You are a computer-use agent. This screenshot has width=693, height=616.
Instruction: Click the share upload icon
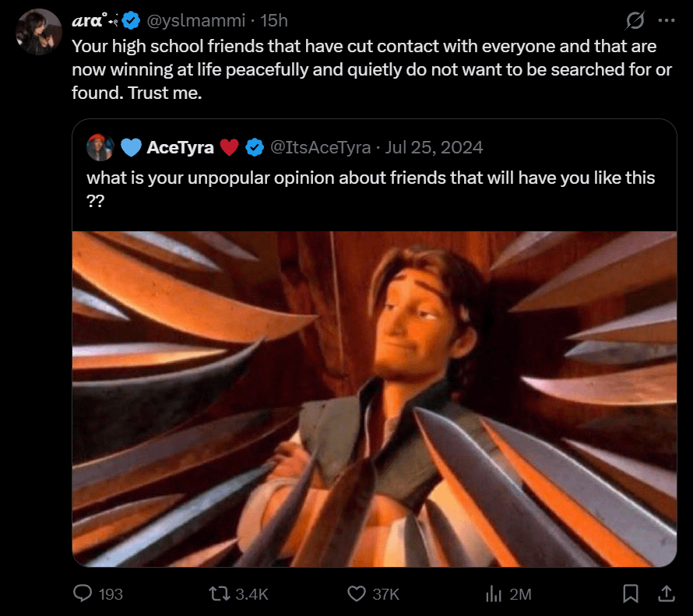[x=666, y=593]
